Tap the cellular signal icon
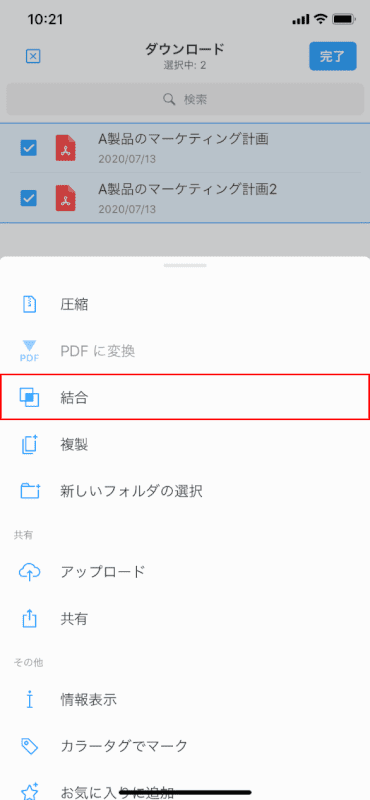This screenshot has height=800, width=370. (301, 20)
